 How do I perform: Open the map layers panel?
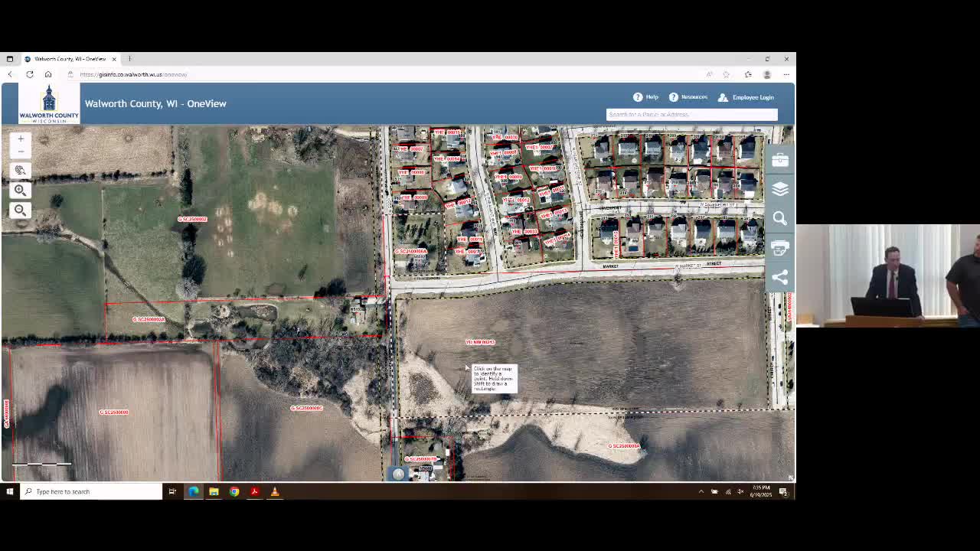tap(779, 189)
